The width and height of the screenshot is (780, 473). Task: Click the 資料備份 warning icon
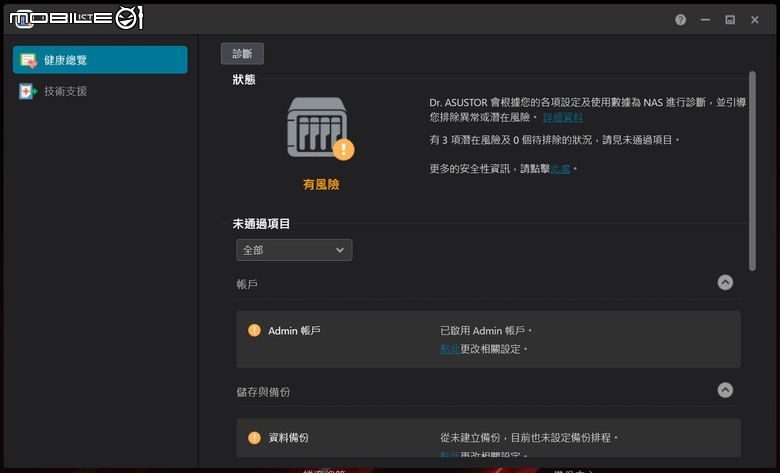[x=254, y=438]
